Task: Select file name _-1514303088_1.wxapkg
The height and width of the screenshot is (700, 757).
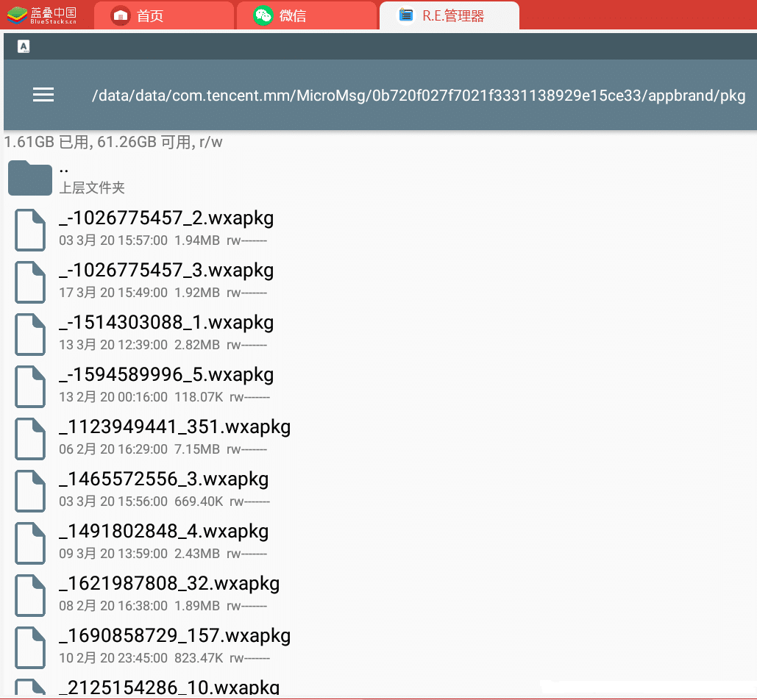Action: point(166,323)
